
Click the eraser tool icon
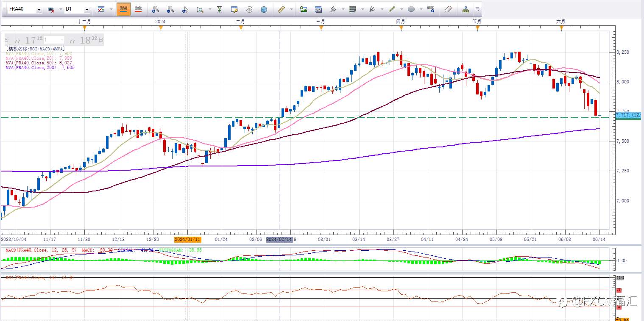448,9
